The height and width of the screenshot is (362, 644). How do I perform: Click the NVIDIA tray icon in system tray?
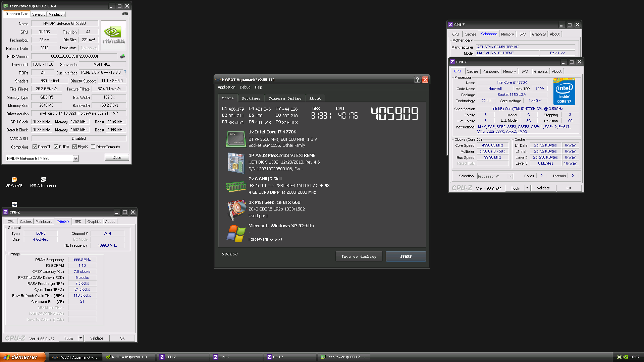pos(625,357)
